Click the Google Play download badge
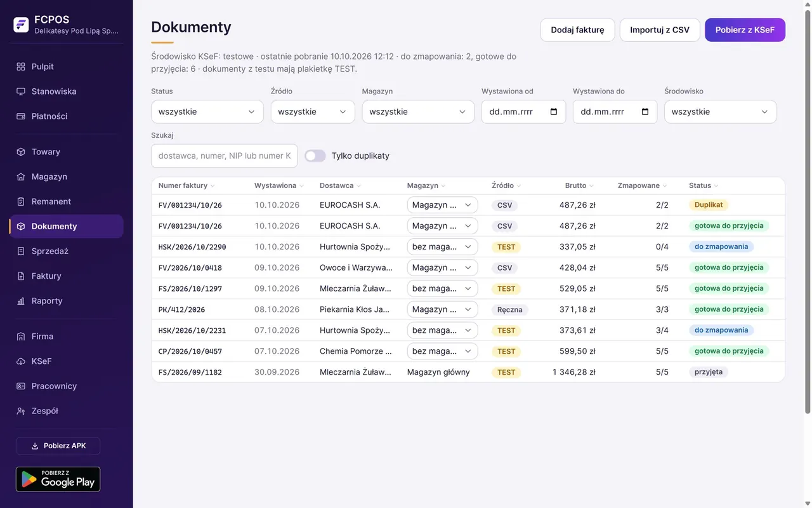The width and height of the screenshot is (812, 508). pyautogui.click(x=58, y=479)
